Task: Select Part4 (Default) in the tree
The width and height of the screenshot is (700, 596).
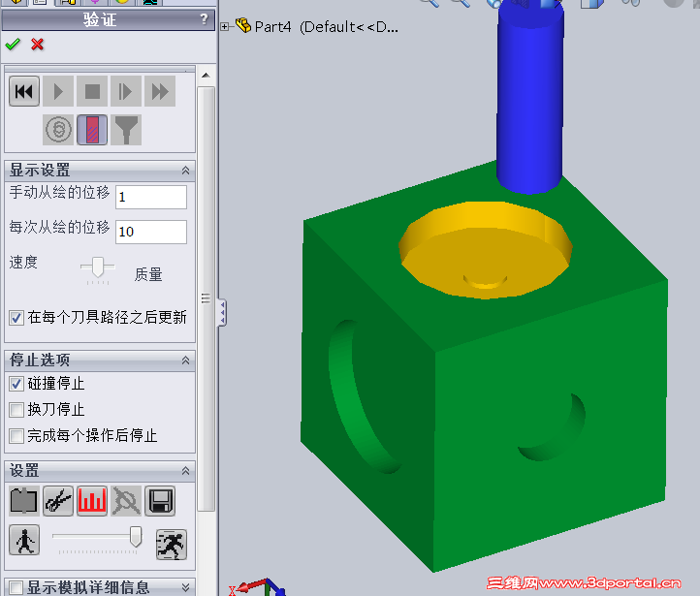Action: pyautogui.click(x=326, y=27)
